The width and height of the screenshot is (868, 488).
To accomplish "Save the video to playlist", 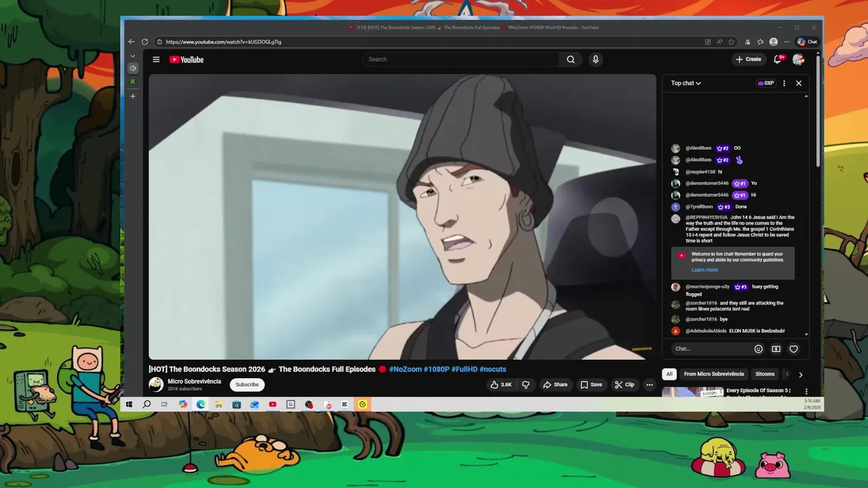I will 591,384.
